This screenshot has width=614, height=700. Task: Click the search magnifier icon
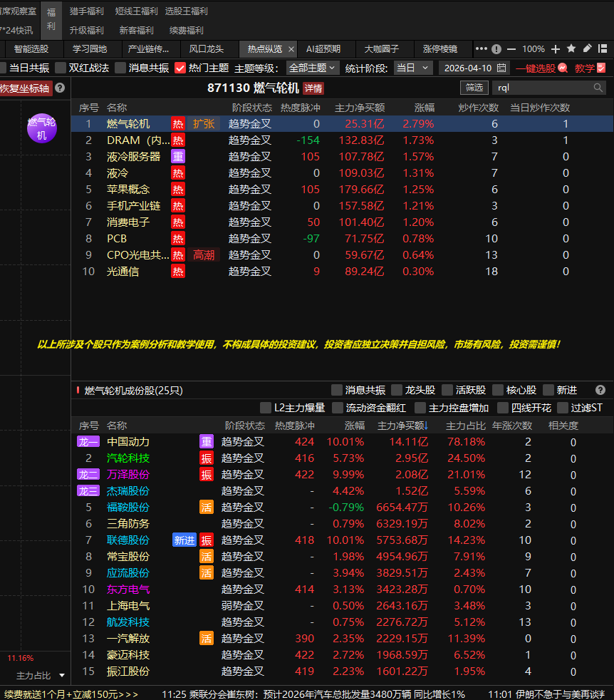click(x=598, y=88)
